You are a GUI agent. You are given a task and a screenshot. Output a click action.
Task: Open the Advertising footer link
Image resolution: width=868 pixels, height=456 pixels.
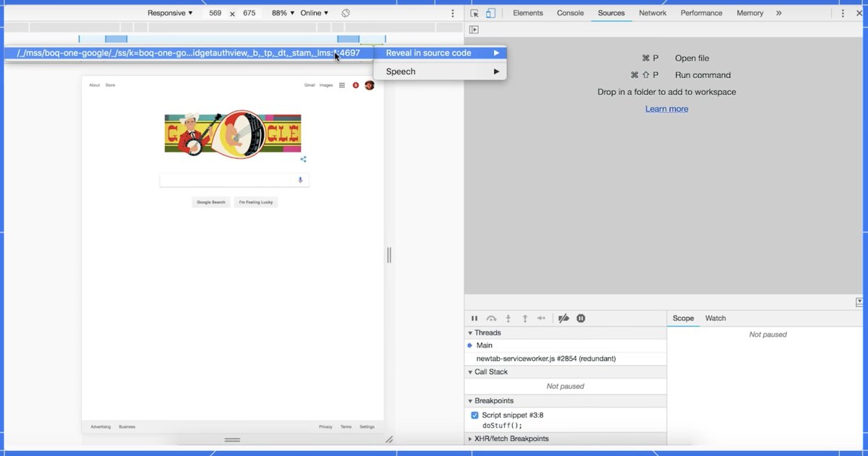[x=101, y=427]
